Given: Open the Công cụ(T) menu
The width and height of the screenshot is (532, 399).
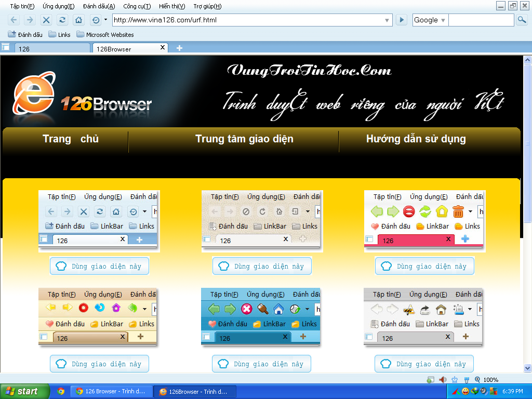Looking at the screenshot, I should coord(137,6).
